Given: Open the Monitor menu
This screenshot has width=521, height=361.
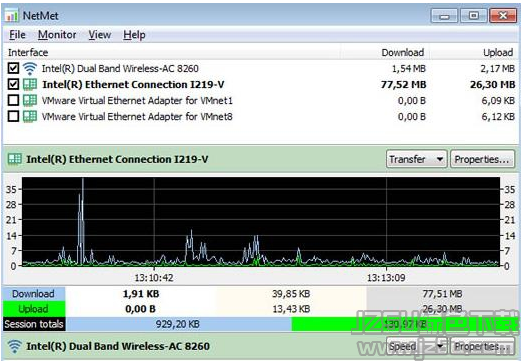Looking at the screenshot, I should [x=57, y=35].
